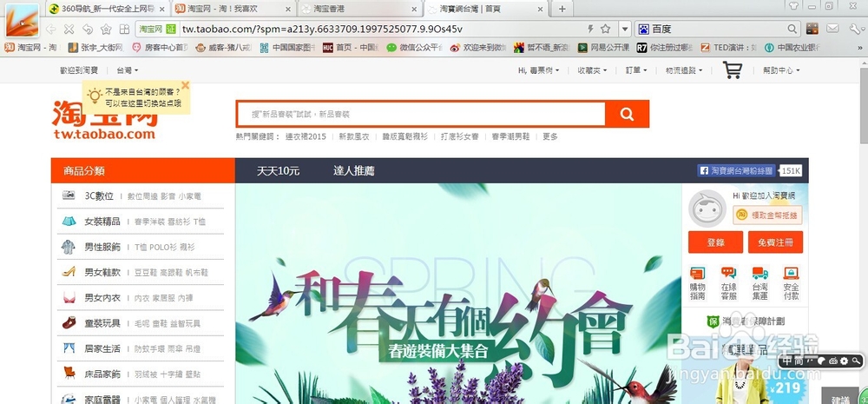Click the spring 春遊裝備大集合 banner
This screenshot has height=404, width=868.
(458, 294)
